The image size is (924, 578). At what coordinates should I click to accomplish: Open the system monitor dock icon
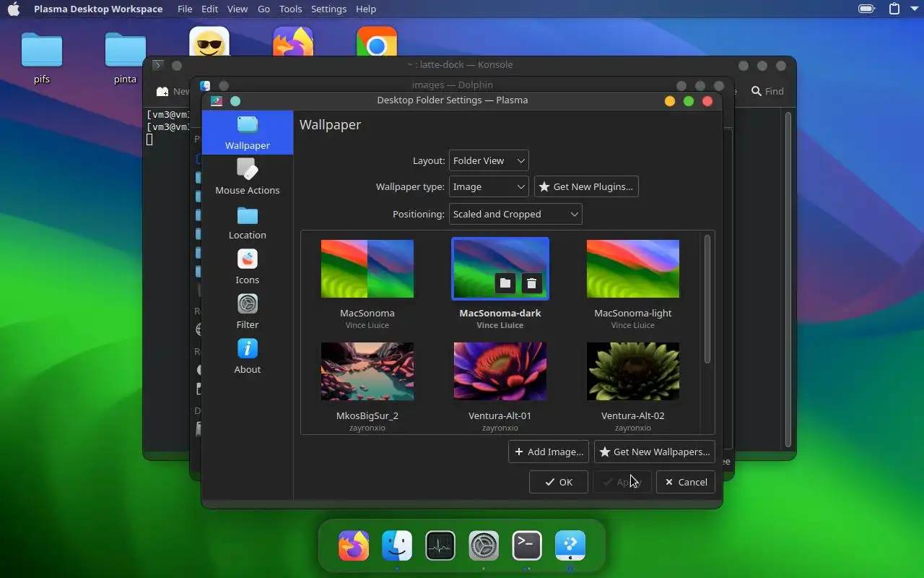click(440, 545)
